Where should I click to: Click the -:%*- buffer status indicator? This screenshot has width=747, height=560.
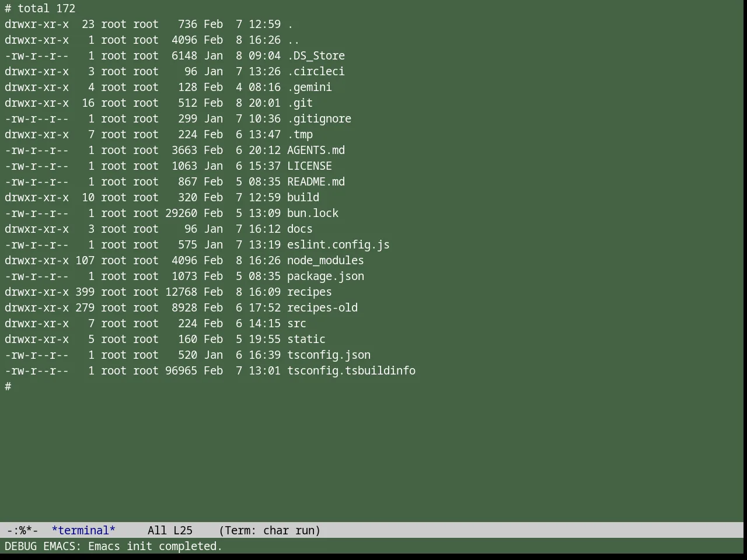click(22, 531)
